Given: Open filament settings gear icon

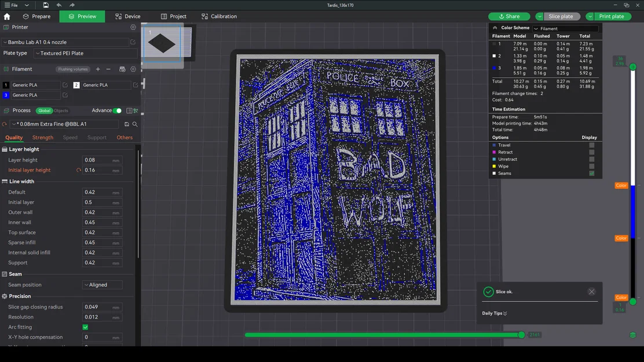Looking at the screenshot, I should tap(133, 69).
